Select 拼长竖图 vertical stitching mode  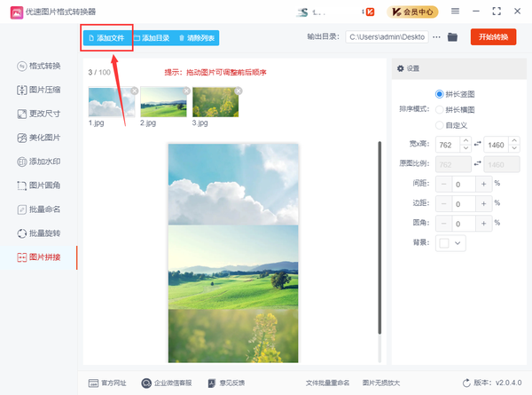pos(440,94)
